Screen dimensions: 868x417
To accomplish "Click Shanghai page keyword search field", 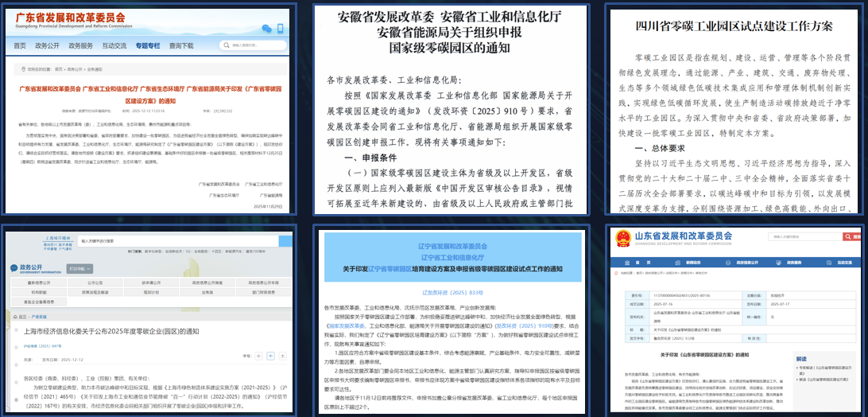I will click(178, 241).
